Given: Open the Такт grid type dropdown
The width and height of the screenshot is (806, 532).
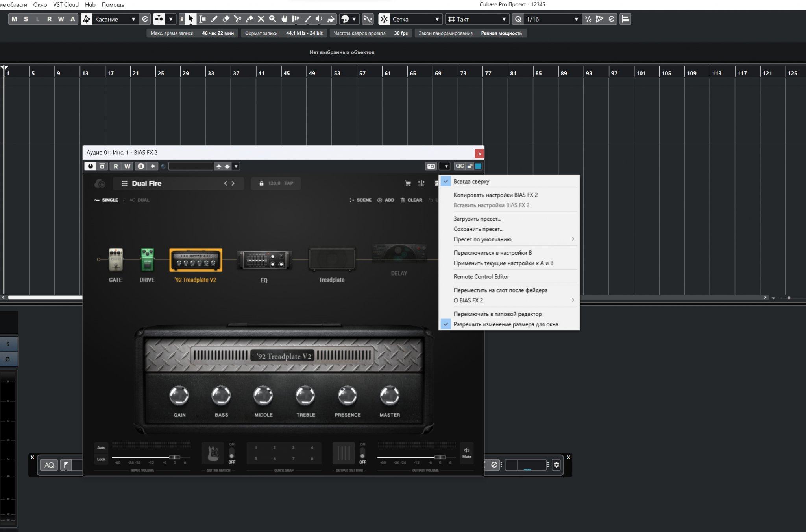Looking at the screenshot, I should coord(504,19).
